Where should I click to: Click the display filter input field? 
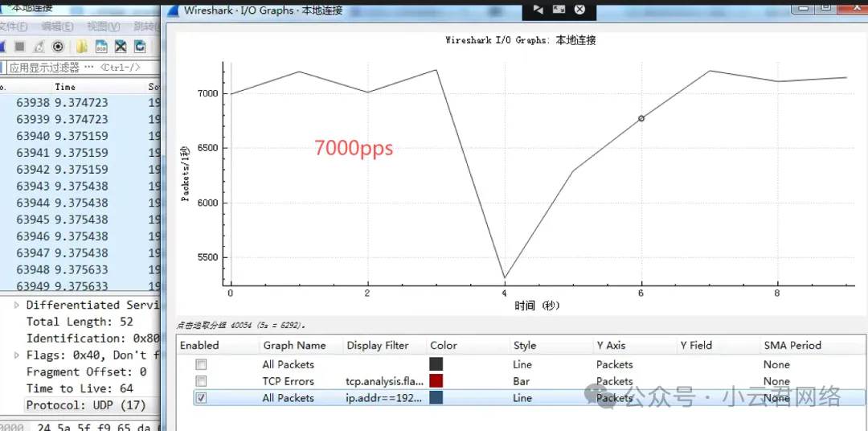pyautogui.click(x=80, y=68)
